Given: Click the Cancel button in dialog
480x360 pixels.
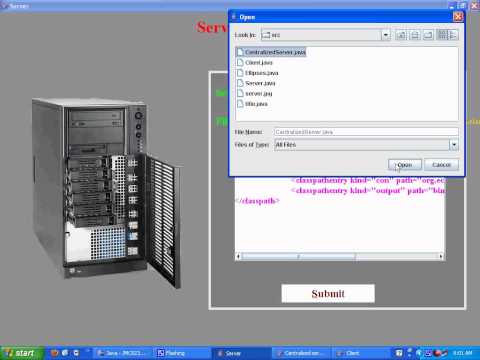Looking at the screenshot, I should coord(441,165).
